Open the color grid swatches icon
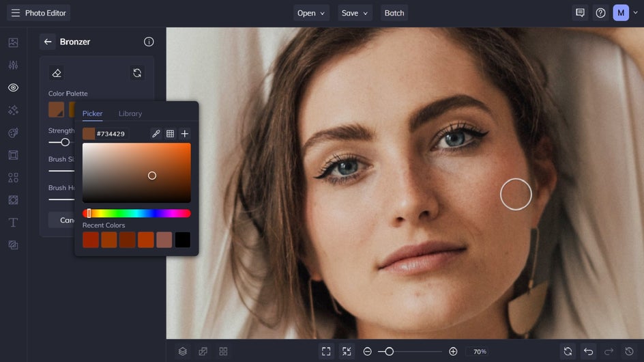The image size is (644, 362). click(x=170, y=134)
